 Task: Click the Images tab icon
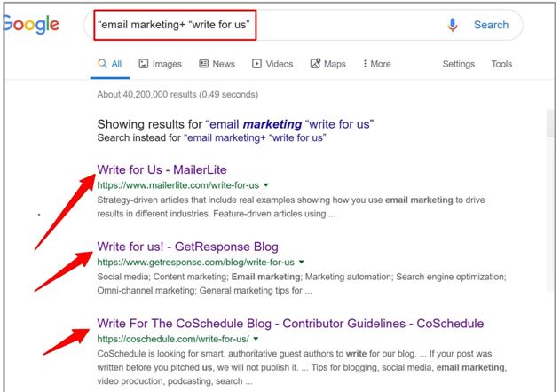[143, 64]
